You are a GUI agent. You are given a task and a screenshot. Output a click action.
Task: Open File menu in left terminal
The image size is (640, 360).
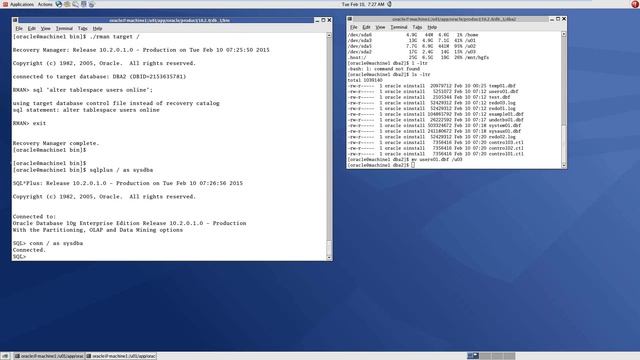point(19,28)
